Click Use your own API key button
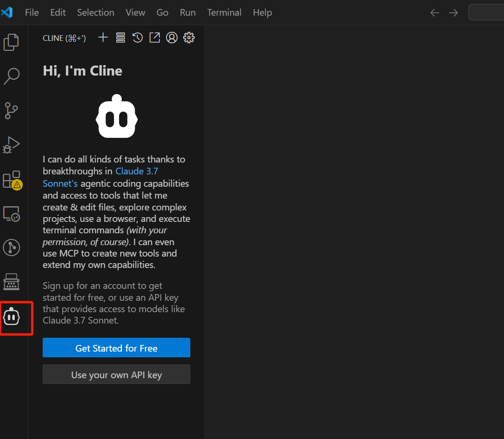Screen dimensions: 504x439 116,374
